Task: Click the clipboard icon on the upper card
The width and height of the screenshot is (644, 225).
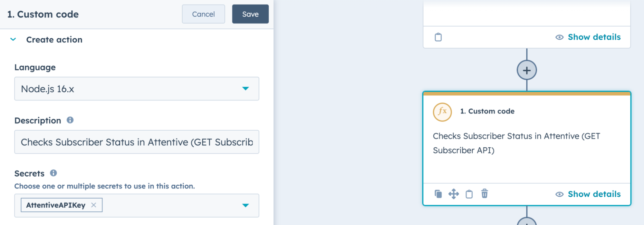Action: pyautogui.click(x=438, y=37)
